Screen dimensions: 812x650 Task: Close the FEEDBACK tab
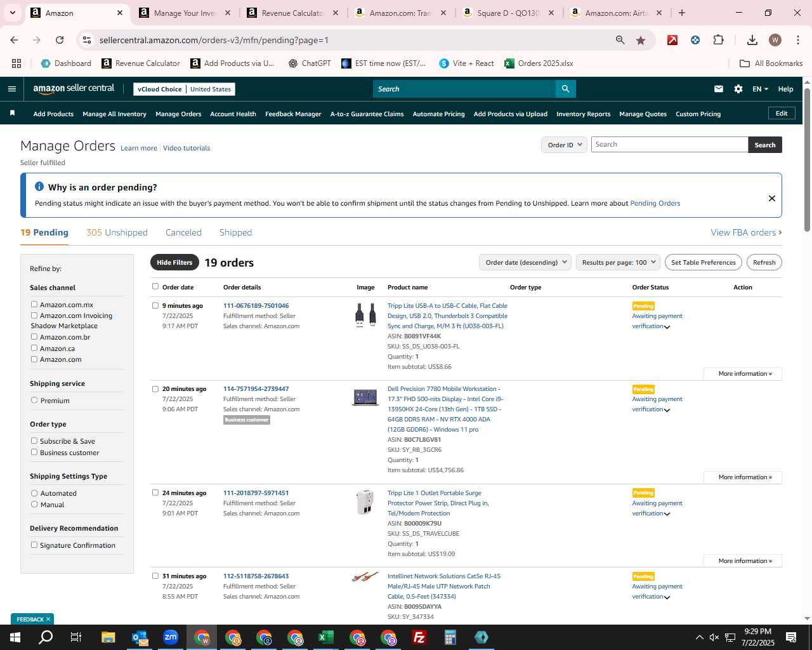48,619
